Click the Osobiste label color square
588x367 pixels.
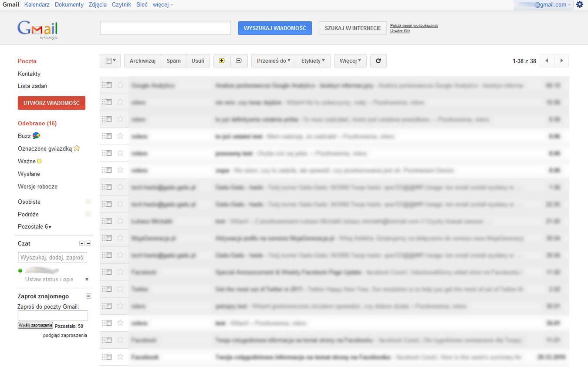point(88,202)
